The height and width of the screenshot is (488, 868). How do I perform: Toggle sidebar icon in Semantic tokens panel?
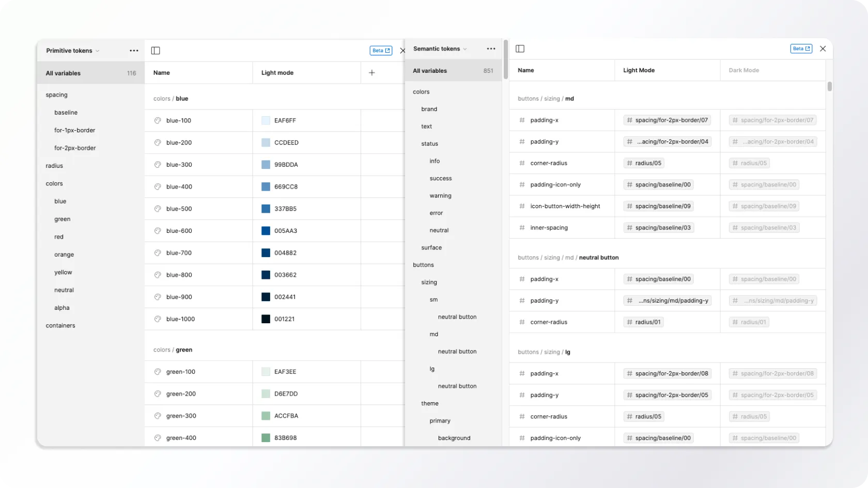(x=520, y=49)
